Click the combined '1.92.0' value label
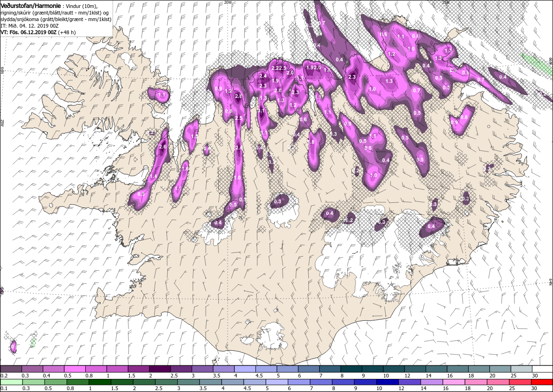This screenshot has width=553, height=392. pyautogui.click(x=314, y=68)
